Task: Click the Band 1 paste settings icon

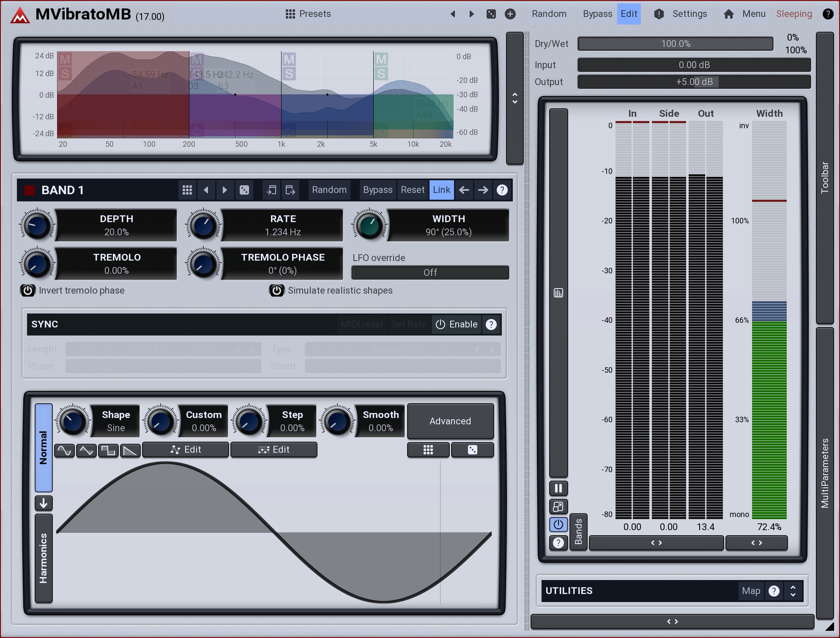Action: 290,190
